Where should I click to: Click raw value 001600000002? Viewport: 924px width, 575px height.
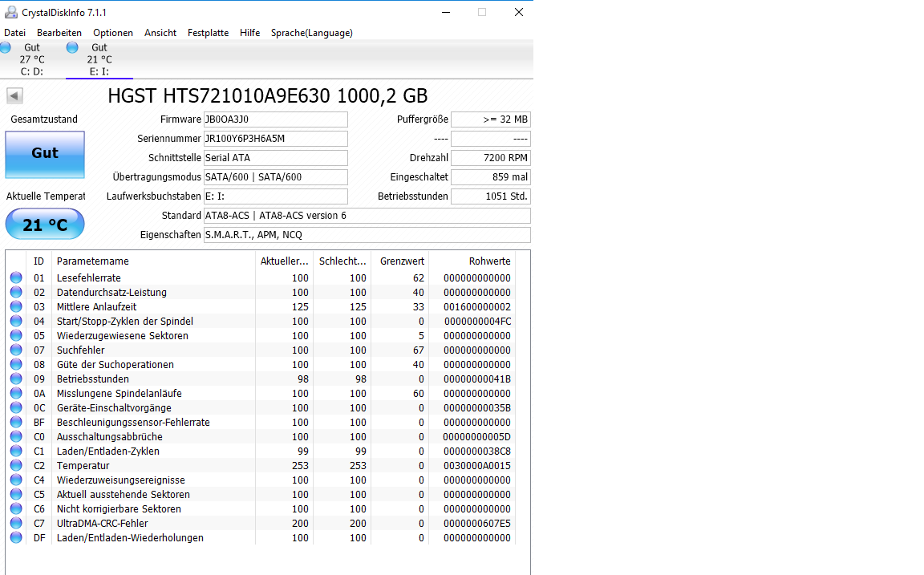(x=477, y=307)
